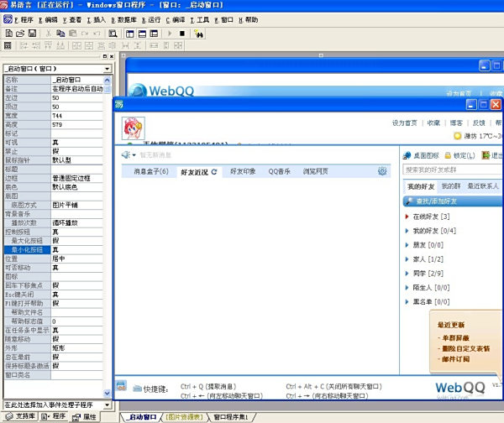This screenshot has height=423, width=504.
Task: Click the Stop (black square) run icon
Action: point(182,33)
